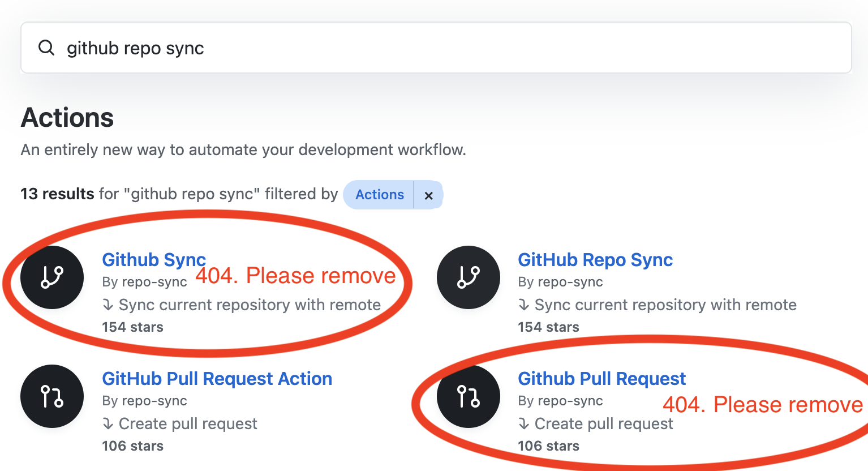Open the Github Pull Request link

(601, 379)
